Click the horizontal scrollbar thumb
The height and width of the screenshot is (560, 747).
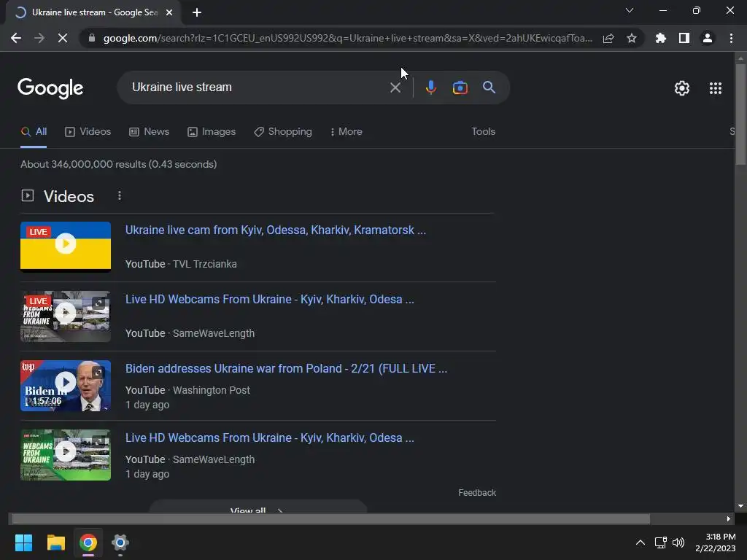pos(330,518)
